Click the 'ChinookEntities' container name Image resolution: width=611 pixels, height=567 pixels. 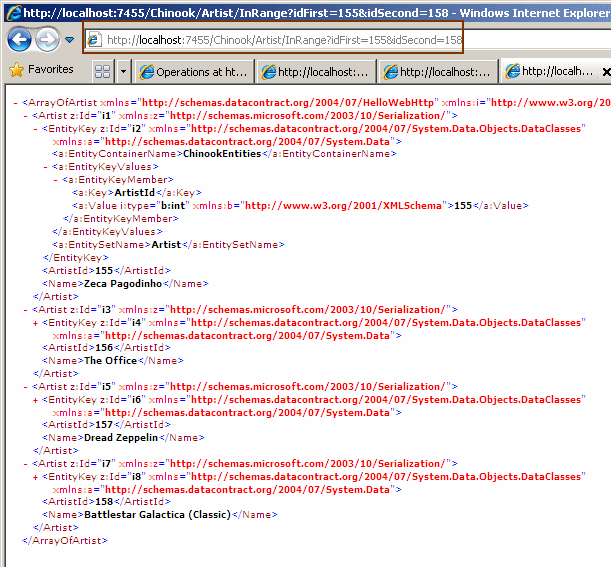tap(222, 154)
